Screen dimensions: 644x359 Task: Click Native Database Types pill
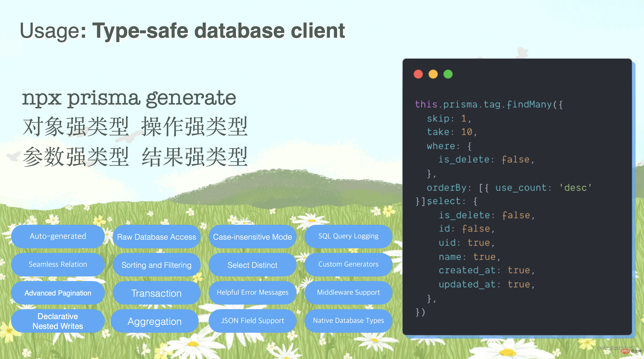click(348, 321)
